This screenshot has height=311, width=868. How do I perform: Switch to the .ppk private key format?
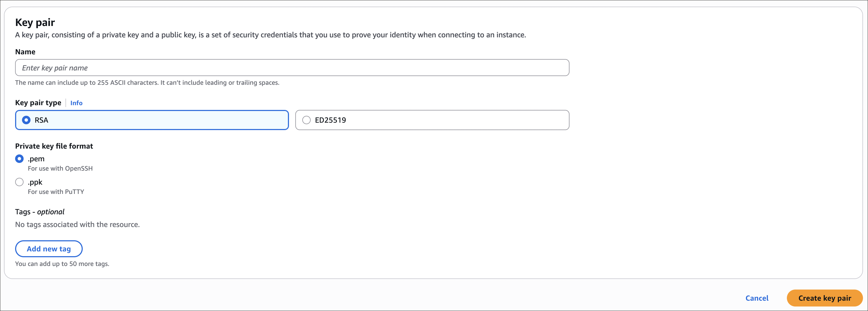click(x=20, y=182)
